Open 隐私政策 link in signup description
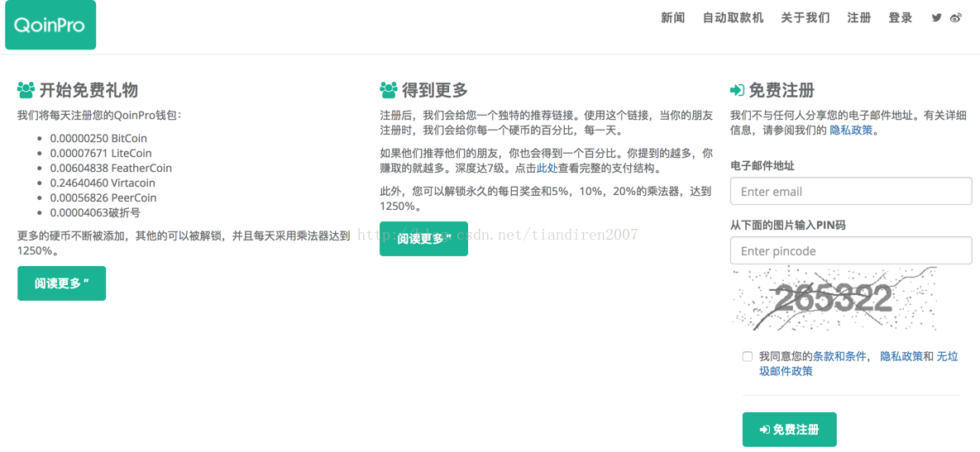 [850, 131]
